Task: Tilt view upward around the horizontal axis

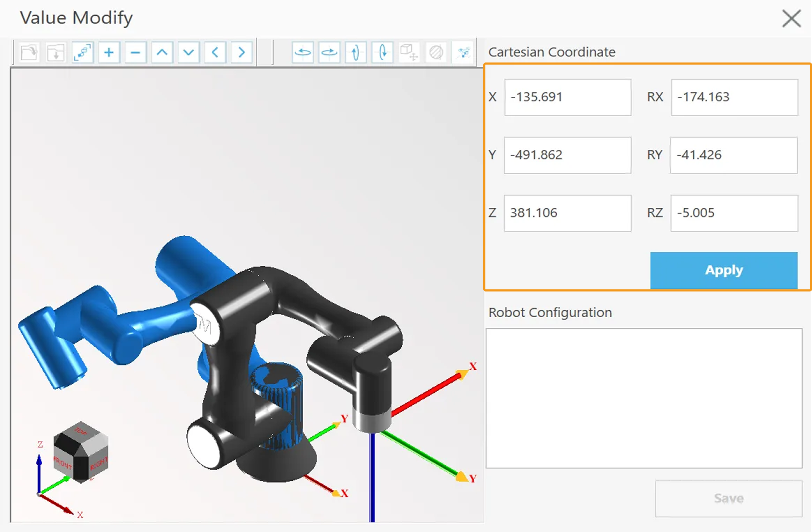Action: pyautogui.click(x=356, y=53)
